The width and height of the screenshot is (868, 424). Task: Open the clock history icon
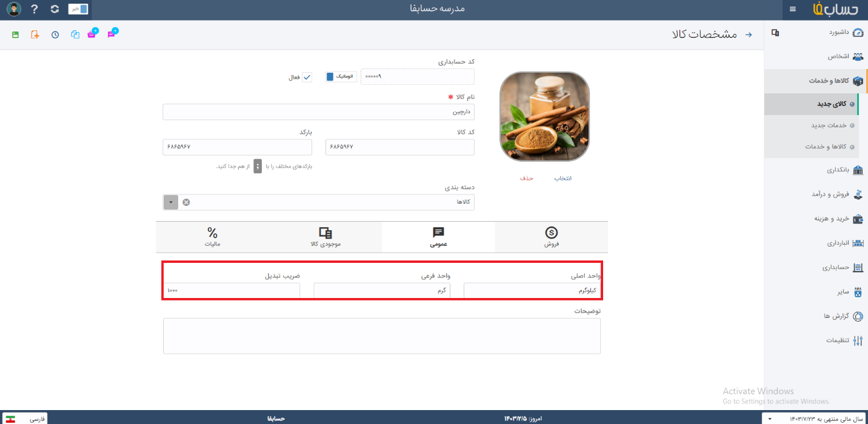point(55,35)
